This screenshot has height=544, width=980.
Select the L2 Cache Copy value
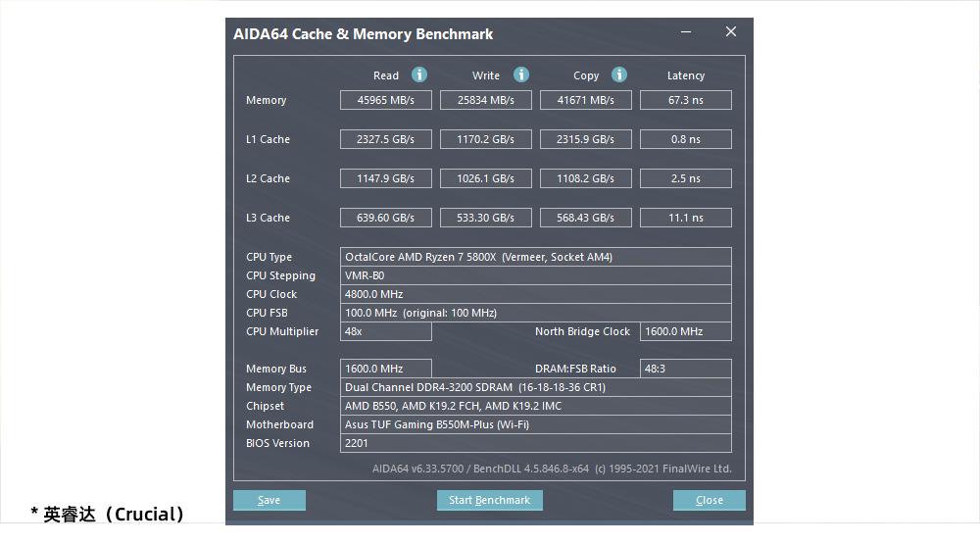[x=585, y=178]
